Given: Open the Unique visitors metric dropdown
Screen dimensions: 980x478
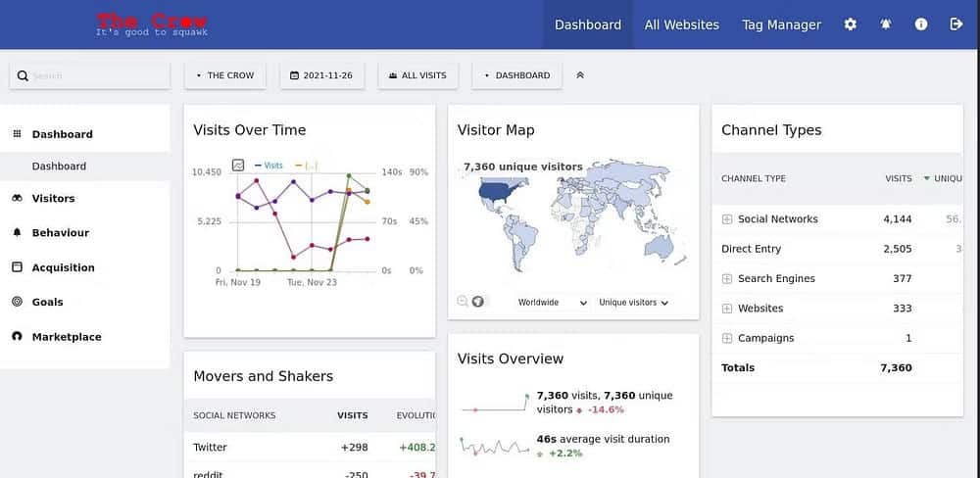Looking at the screenshot, I should tap(633, 303).
